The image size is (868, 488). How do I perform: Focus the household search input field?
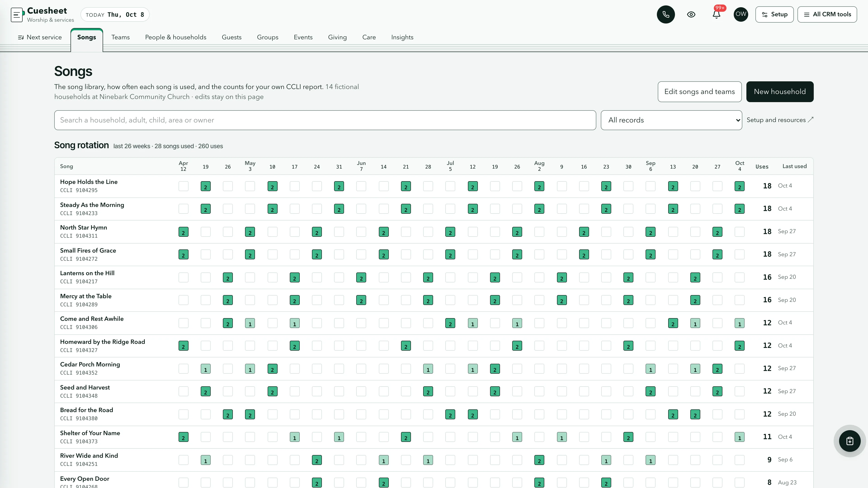tap(325, 120)
